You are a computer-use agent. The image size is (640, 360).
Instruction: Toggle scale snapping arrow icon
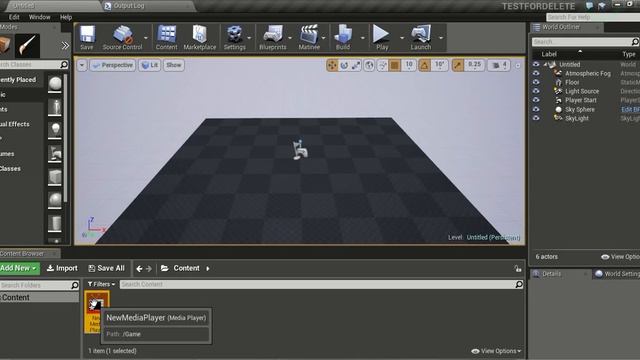tap(458, 65)
